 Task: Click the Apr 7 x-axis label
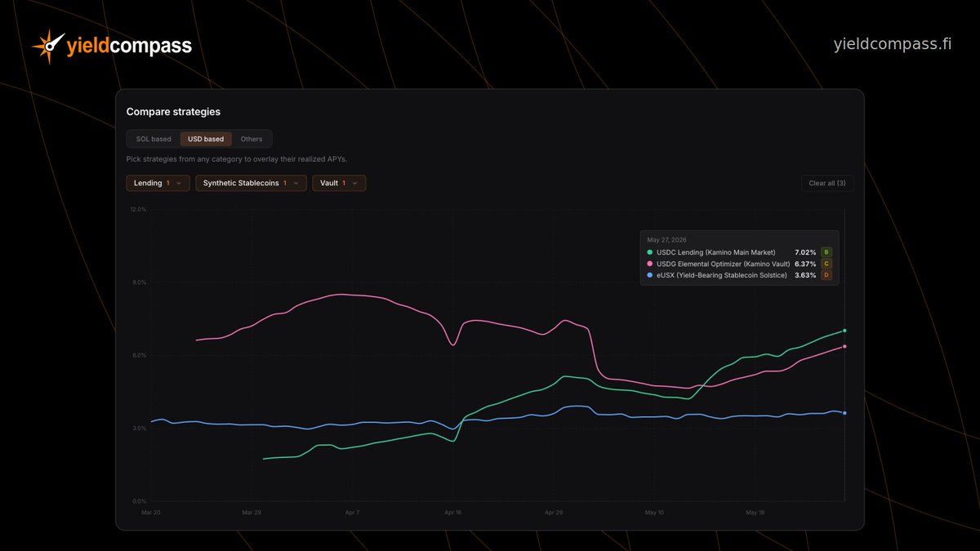click(352, 513)
